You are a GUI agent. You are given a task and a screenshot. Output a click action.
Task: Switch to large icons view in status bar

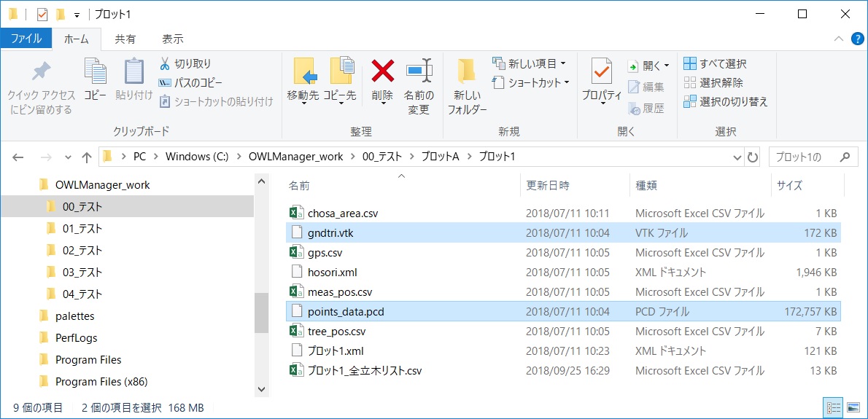point(853,408)
